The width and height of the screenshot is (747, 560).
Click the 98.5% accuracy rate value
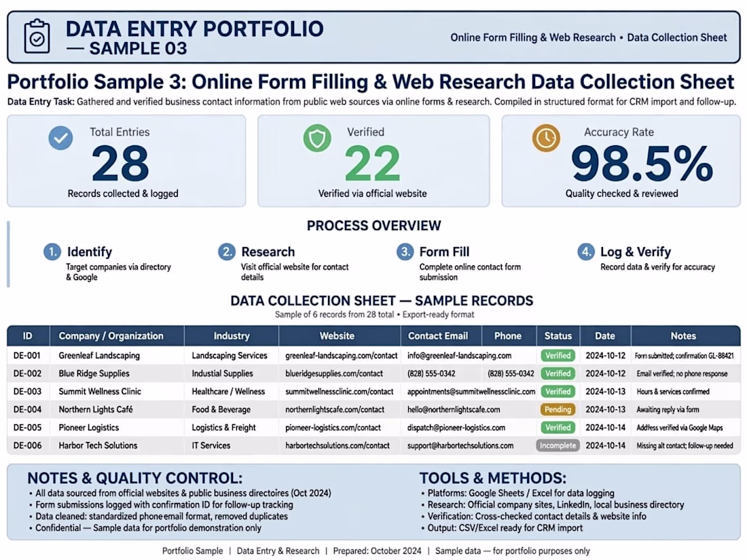pyautogui.click(x=642, y=164)
